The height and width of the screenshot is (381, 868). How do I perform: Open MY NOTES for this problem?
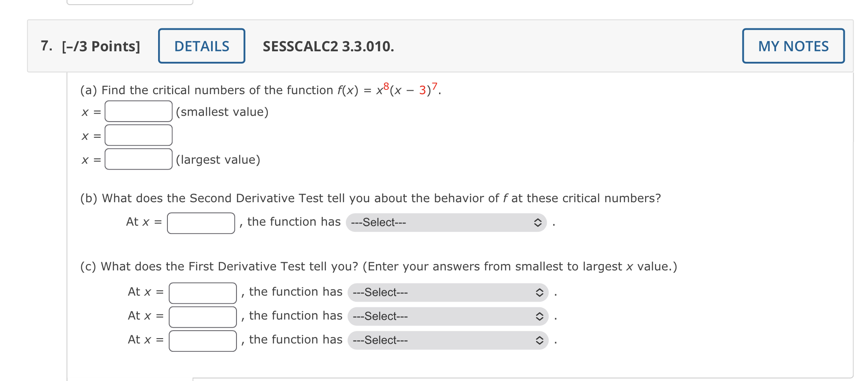click(793, 46)
